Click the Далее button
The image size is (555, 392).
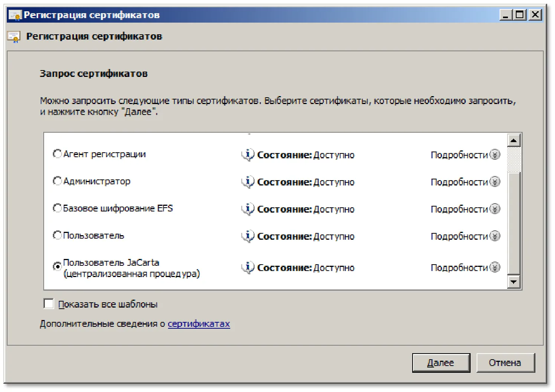441,363
